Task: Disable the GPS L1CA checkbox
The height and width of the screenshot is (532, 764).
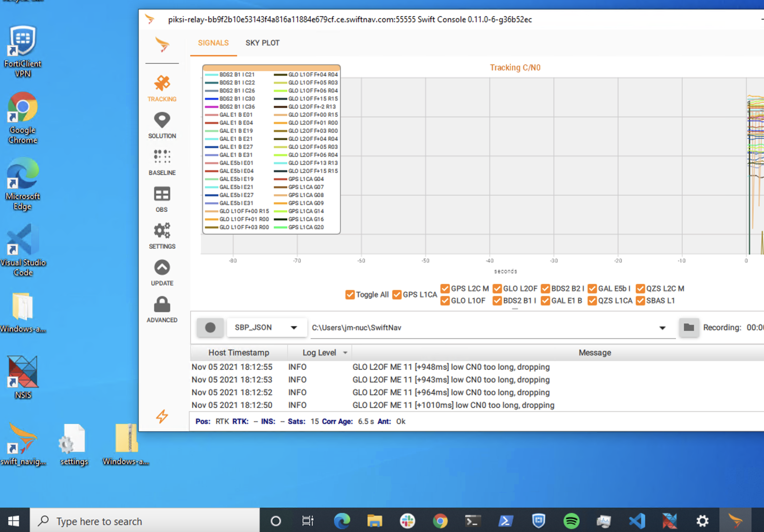Action: [x=397, y=295]
